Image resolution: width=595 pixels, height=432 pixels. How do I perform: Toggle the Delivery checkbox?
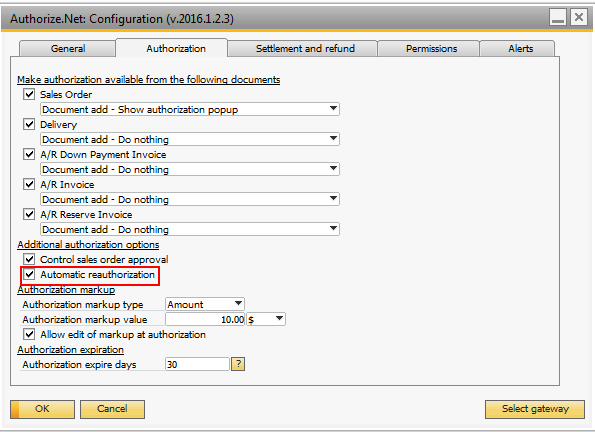coord(29,124)
